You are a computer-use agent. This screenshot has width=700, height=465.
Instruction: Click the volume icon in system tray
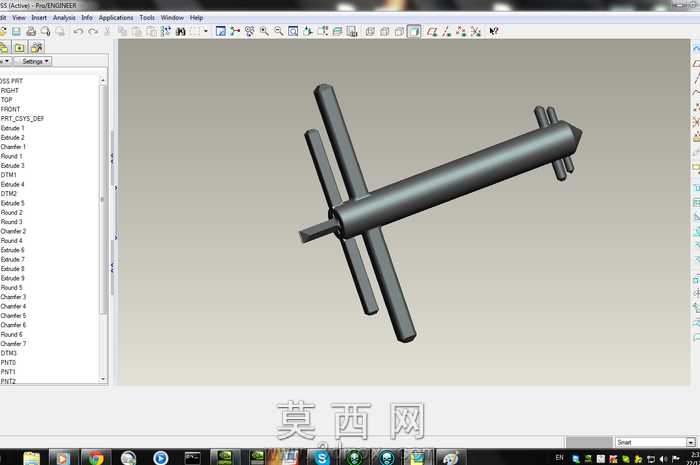coord(663,458)
